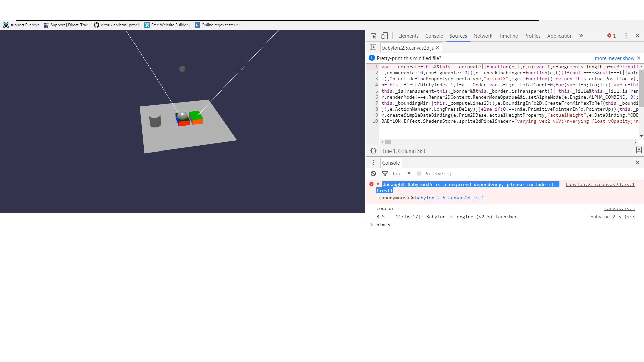Dismiss the pretty-print infobar
This screenshot has height=362, width=644.
coord(638,58)
